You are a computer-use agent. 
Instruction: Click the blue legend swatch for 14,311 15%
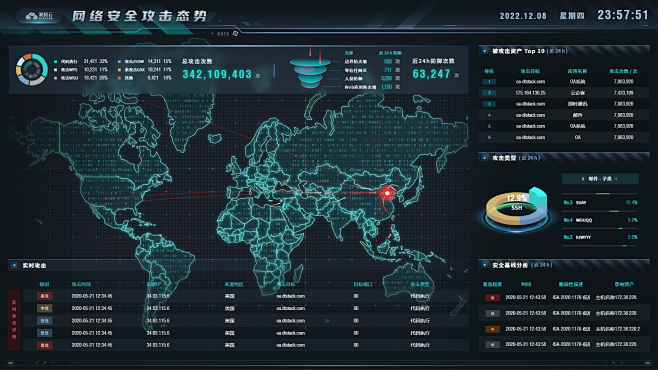pyautogui.click(x=120, y=61)
